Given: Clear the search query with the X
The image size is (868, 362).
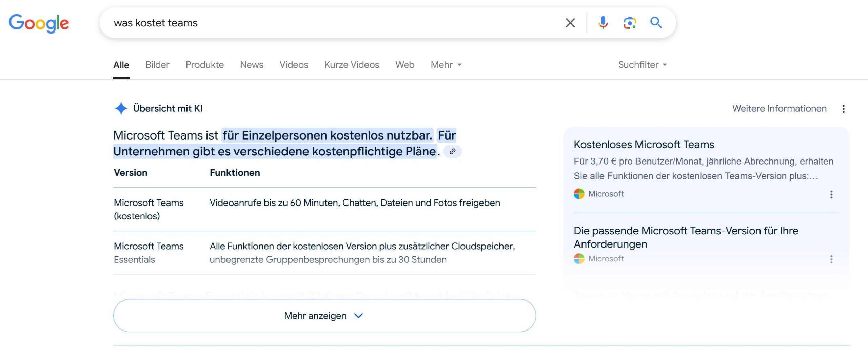Looking at the screenshot, I should point(570,23).
